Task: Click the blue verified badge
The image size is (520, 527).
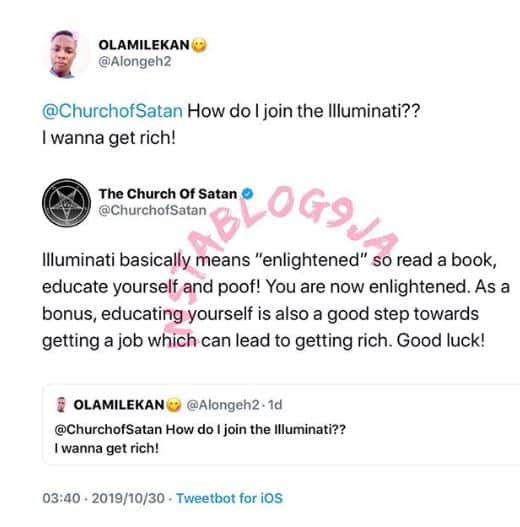Action: [248, 194]
